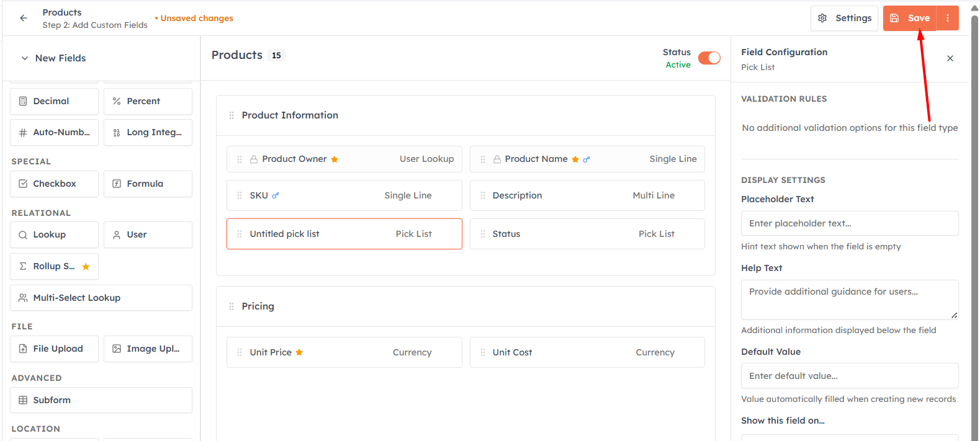980x441 pixels.
Task: Close the Field Configuration panel
Action: 950,58
